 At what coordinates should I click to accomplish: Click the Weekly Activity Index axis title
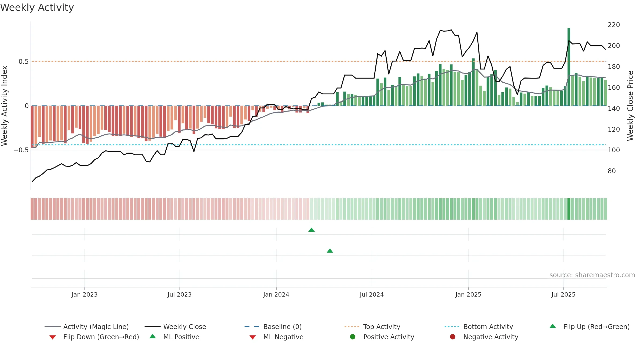(x=5, y=106)
